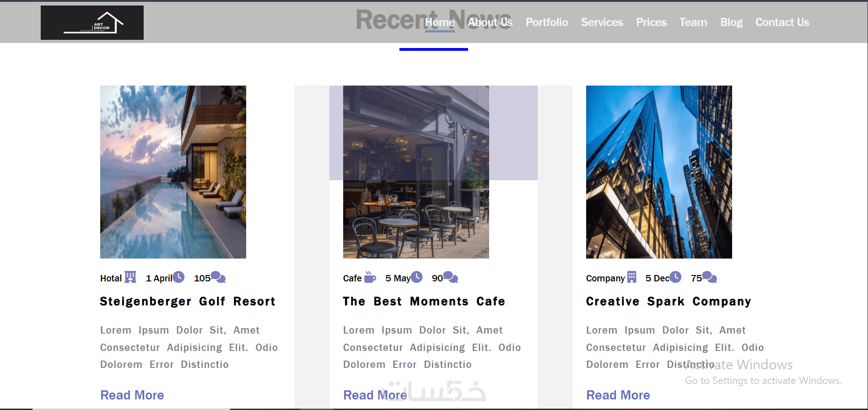Open the resort pool image
Viewport: 868px width, 410px height.
173,172
